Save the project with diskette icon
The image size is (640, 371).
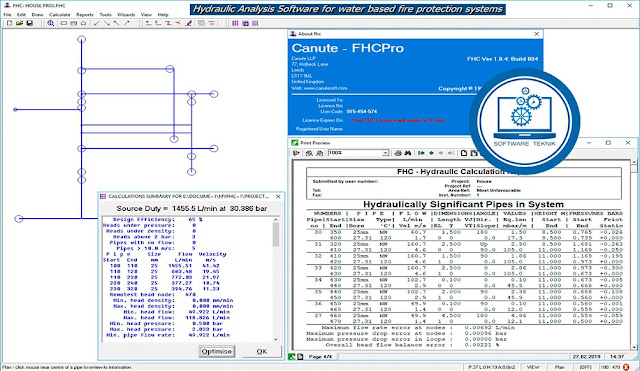(29, 23)
